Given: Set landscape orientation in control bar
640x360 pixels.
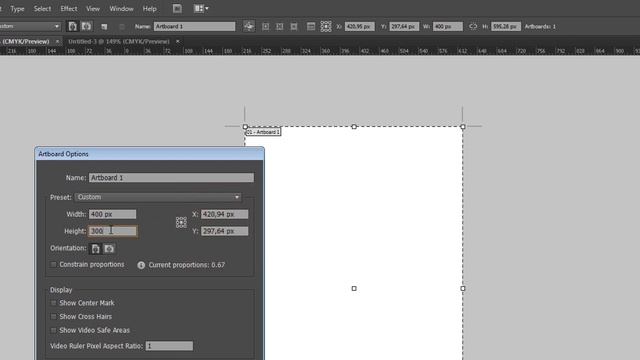Looking at the screenshot, I should click(86, 27).
